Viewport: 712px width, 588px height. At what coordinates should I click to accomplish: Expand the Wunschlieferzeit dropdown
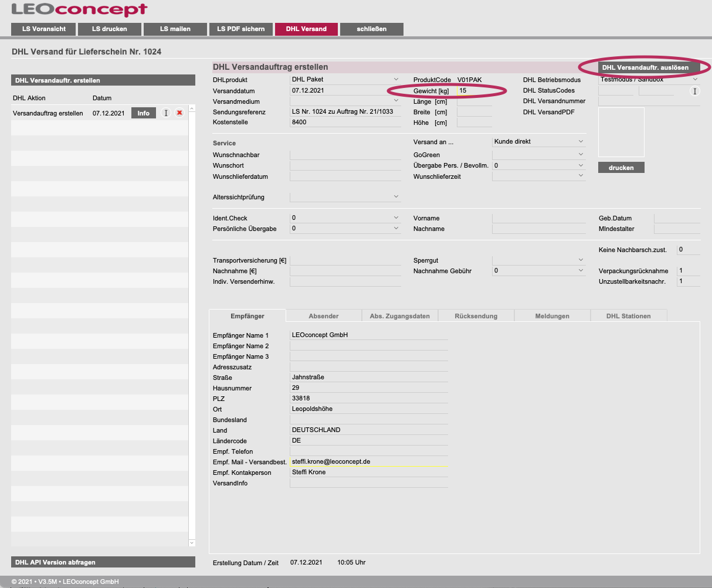tap(581, 176)
